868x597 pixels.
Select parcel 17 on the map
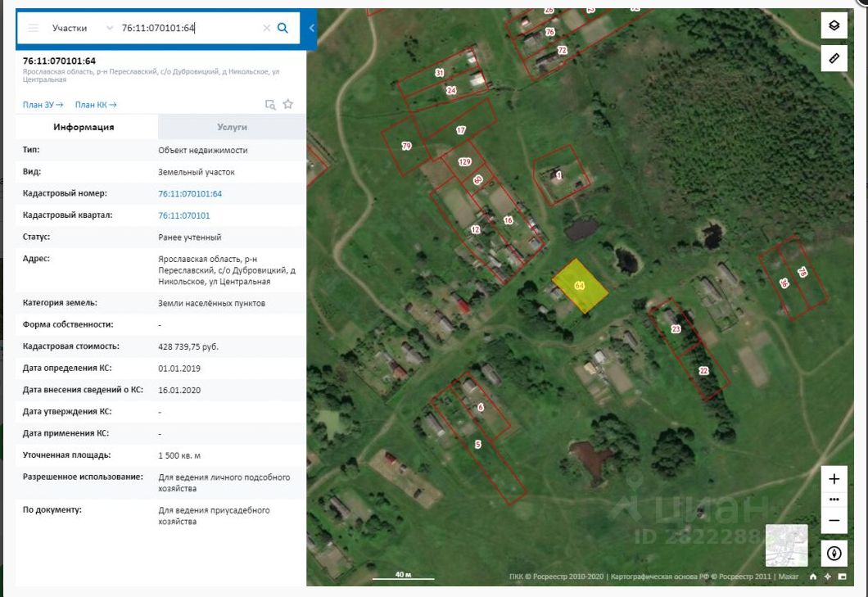tap(460, 130)
